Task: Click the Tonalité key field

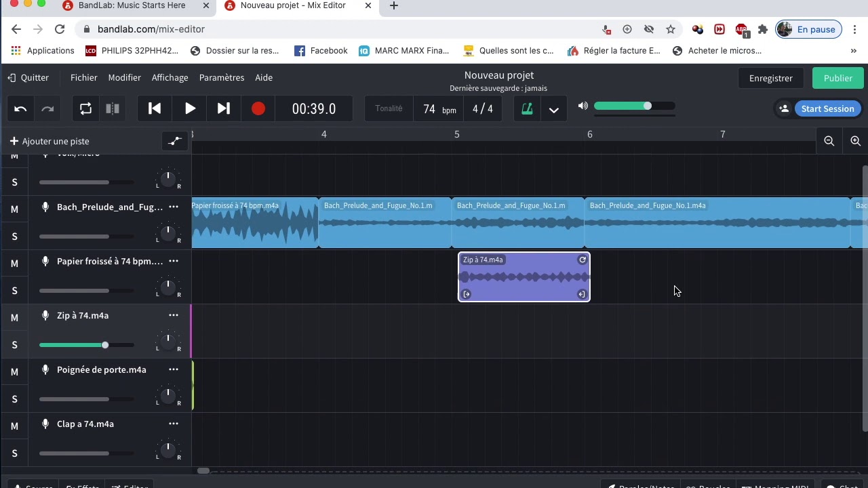Action: (x=389, y=108)
